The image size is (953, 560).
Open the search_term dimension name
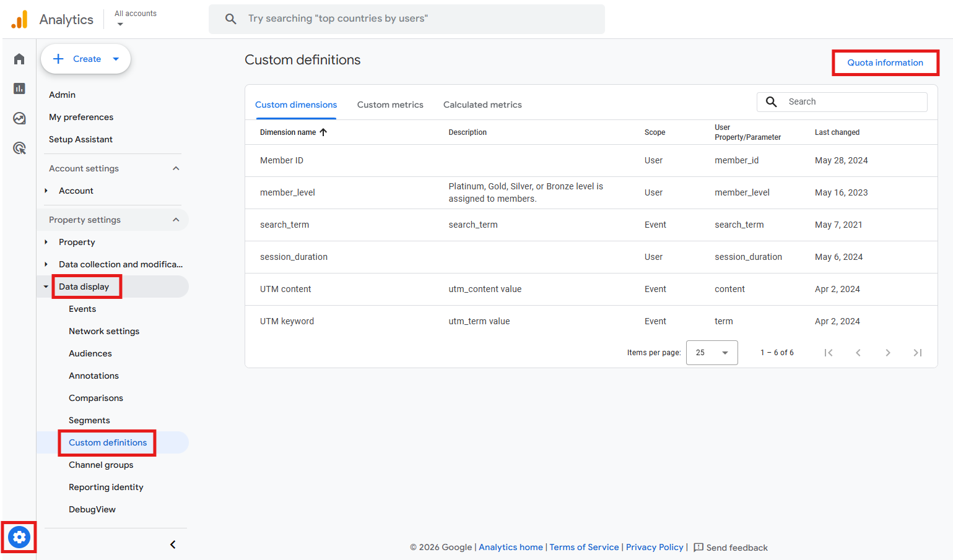284,225
